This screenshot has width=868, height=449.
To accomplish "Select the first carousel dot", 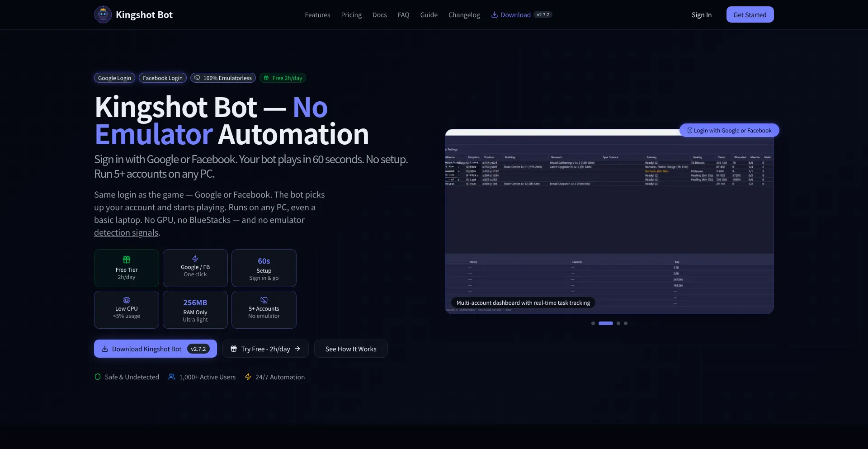I will click(x=593, y=323).
